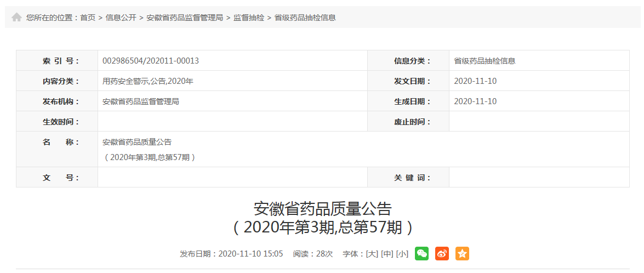Click 发布机构 value 安徽省药品监督管理局

point(141,101)
